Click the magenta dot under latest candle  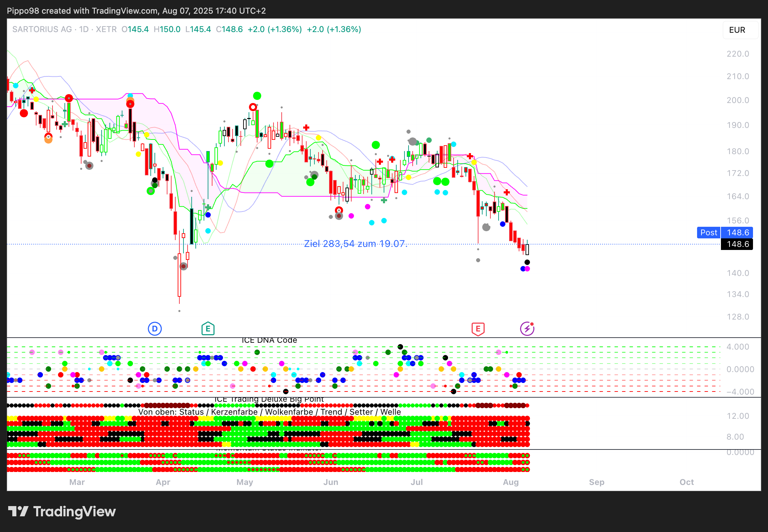tap(528, 269)
